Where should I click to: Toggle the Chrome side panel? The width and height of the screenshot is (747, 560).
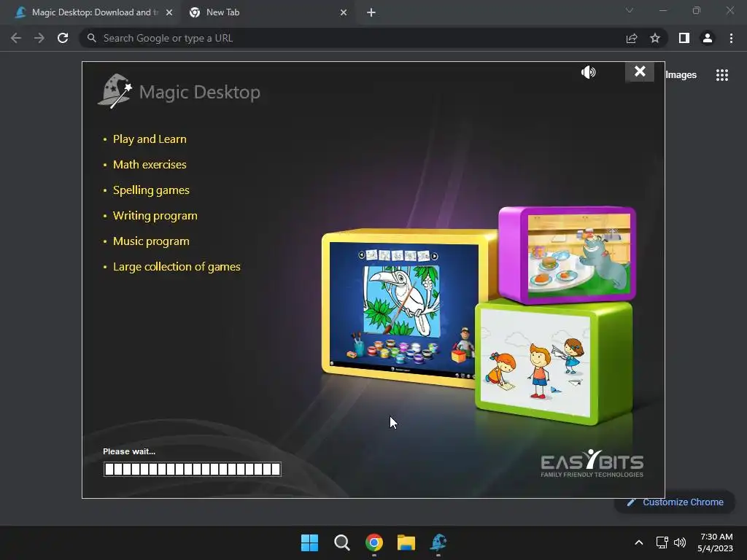click(684, 38)
